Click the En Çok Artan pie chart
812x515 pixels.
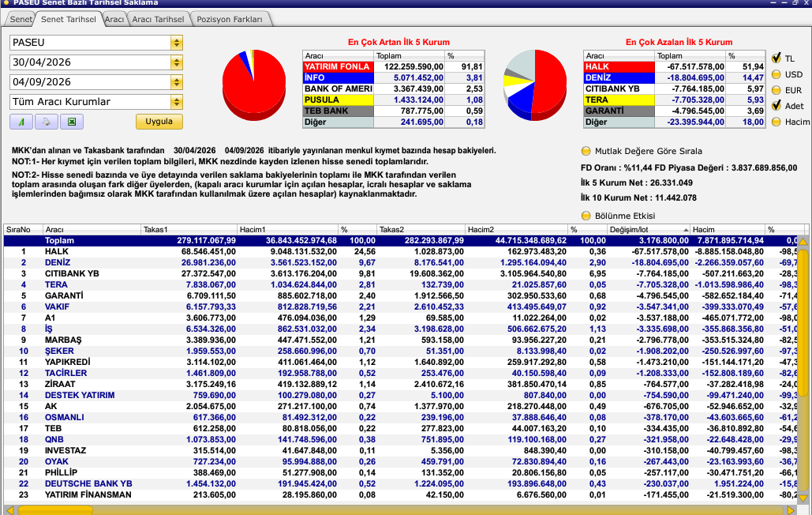pos(254,85)
